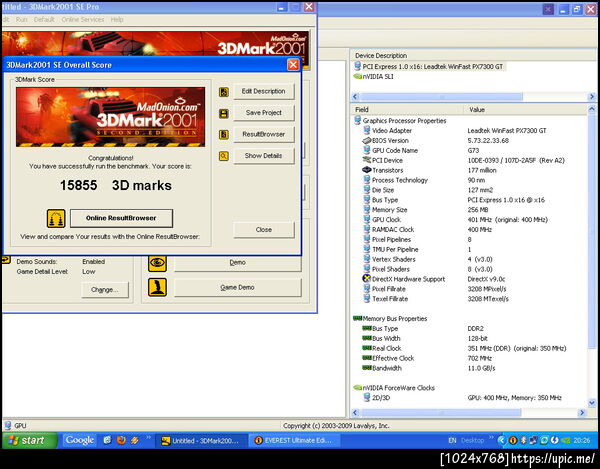The width and height of the screenshot is (600, 469).
Task: Select the Effective Clock row
Action: [x=473, y=358]
